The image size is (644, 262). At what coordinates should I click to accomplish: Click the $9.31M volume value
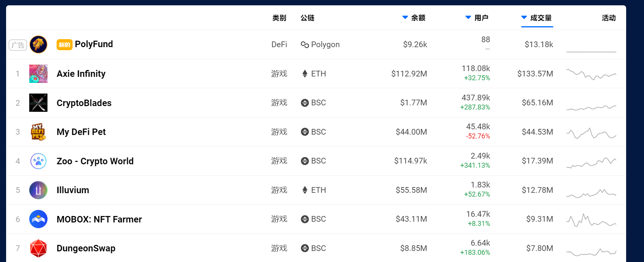pyautogui.click(x=540, y=219)
